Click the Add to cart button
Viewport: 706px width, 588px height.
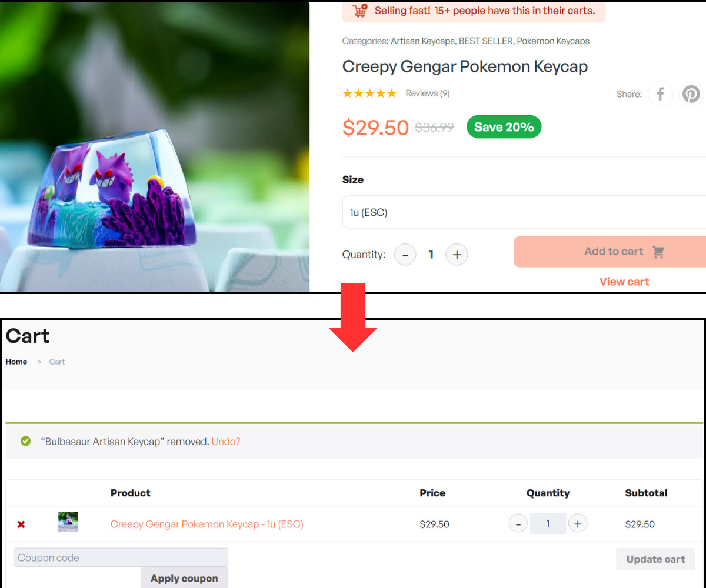click(610, 252)
